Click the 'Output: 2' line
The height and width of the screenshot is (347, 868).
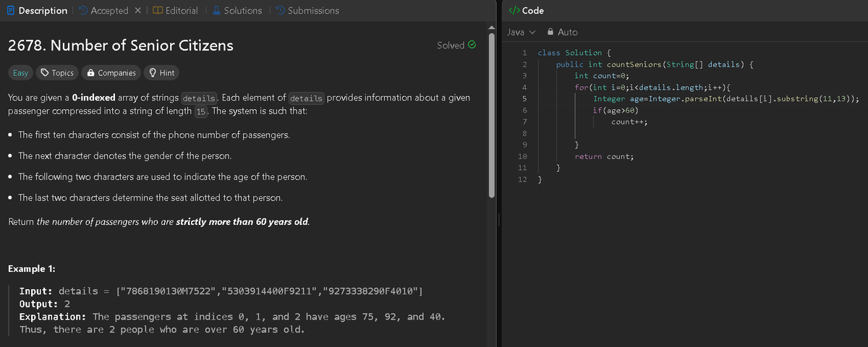[44, 304]
